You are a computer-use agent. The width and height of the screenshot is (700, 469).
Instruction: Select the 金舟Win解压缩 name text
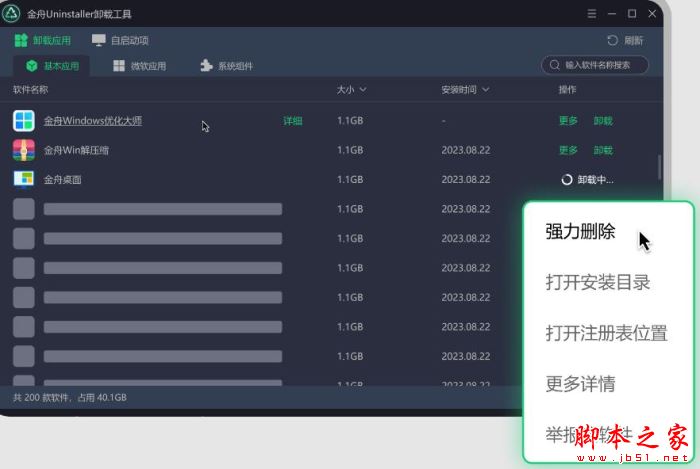pos(76,150)
